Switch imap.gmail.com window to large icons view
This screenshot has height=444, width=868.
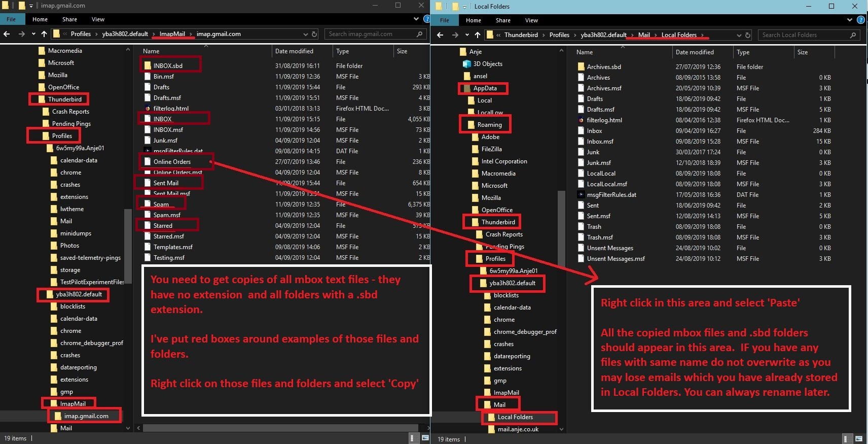tap(425, 438)
